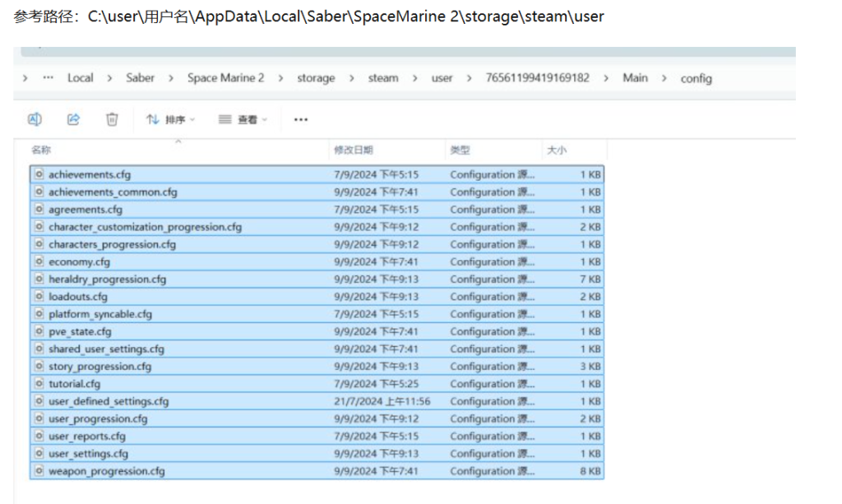842x504 pixels.
Task: Click file icon of story_progression.cfg
Action: (x=39, y=366)
